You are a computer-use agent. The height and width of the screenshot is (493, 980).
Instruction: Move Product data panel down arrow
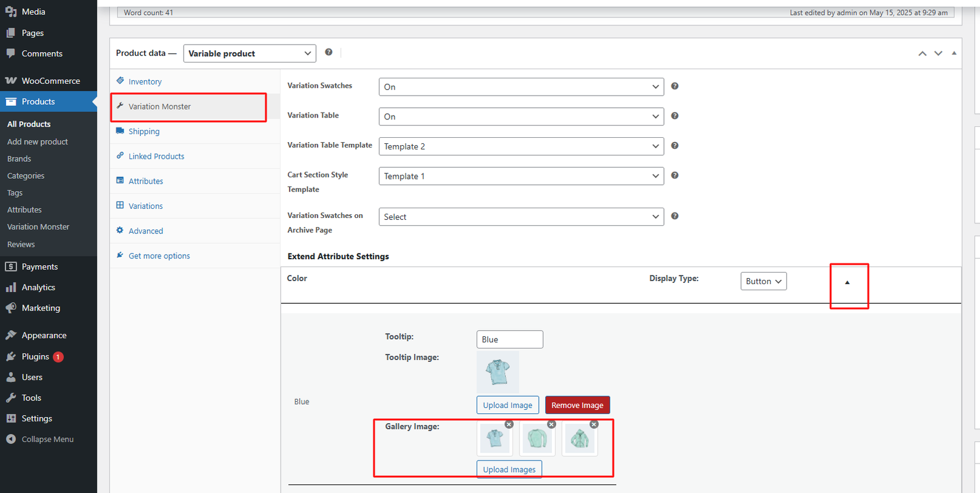coord(938,53)
